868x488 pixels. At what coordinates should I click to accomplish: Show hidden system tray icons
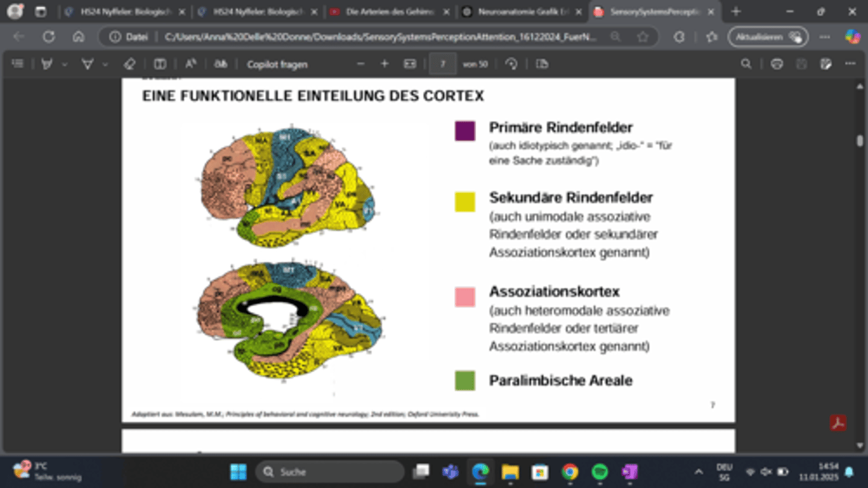698,471
